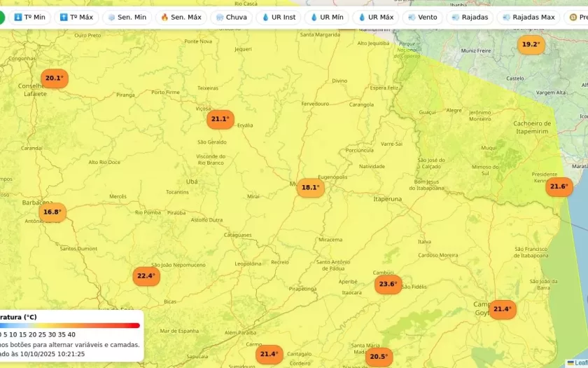
Task: Open the 20.5° station marker near Santa Maria Madalena
Action: (379, 357)
